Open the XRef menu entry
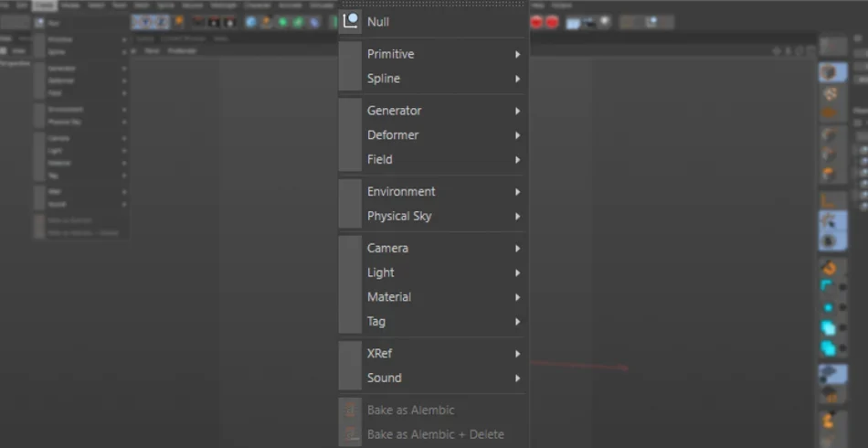This screenshot has height=448, width=868. [432, 353]
